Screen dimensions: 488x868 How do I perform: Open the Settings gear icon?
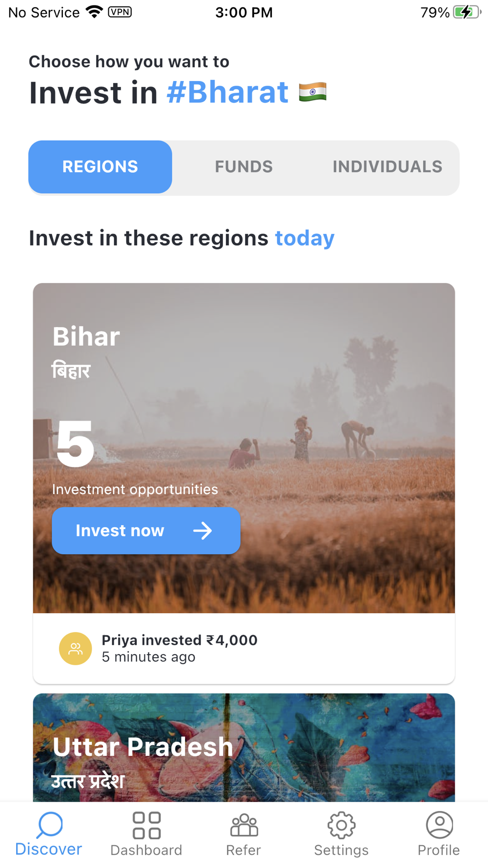point(341,825)
